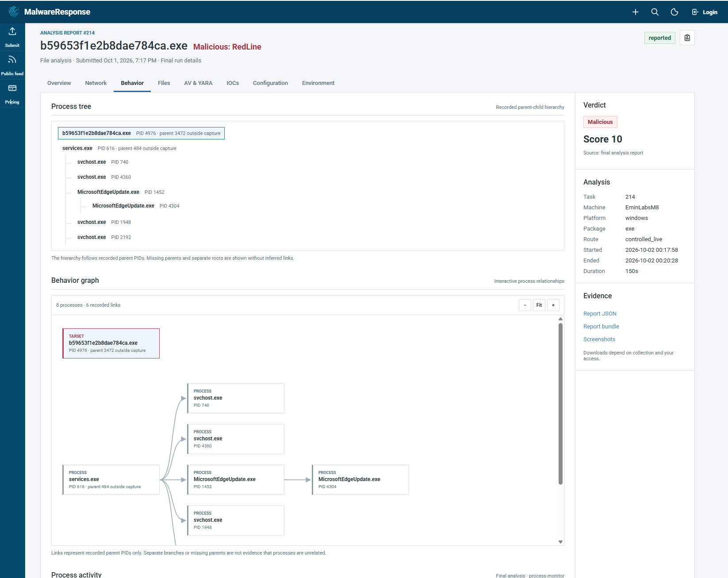The width and height of the screenshot is (728, 578).
Task: Click the MalwareResponse logo icon
Action: [x=14, y=12]
